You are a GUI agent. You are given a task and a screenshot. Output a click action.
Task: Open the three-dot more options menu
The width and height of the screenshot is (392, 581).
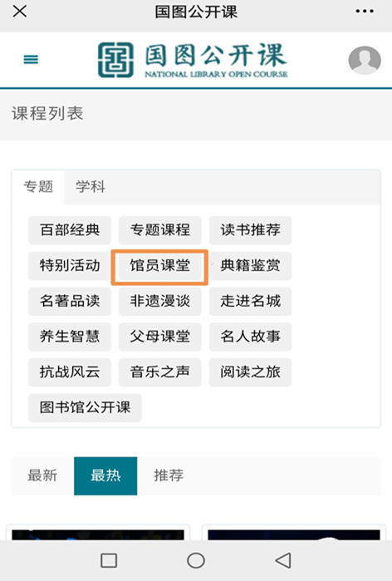(x=365, y=12)
